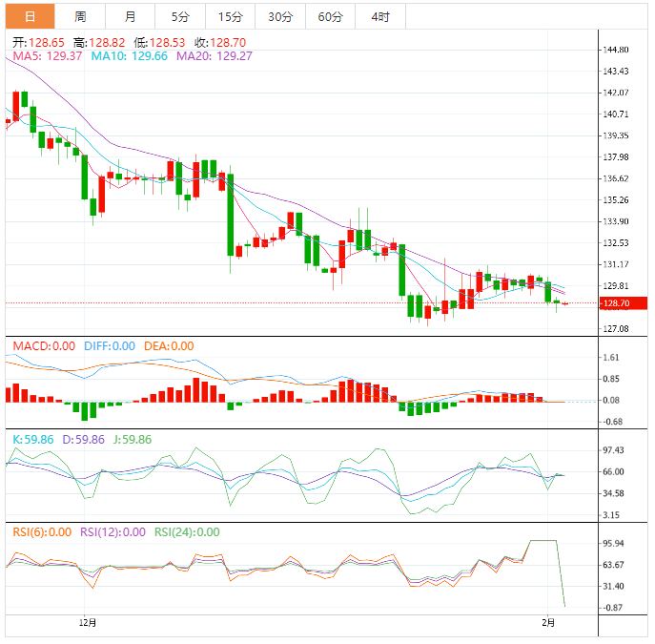Click the 12月 date axis label
Screen dimensions: 655x644
click(x=88, y=623)
